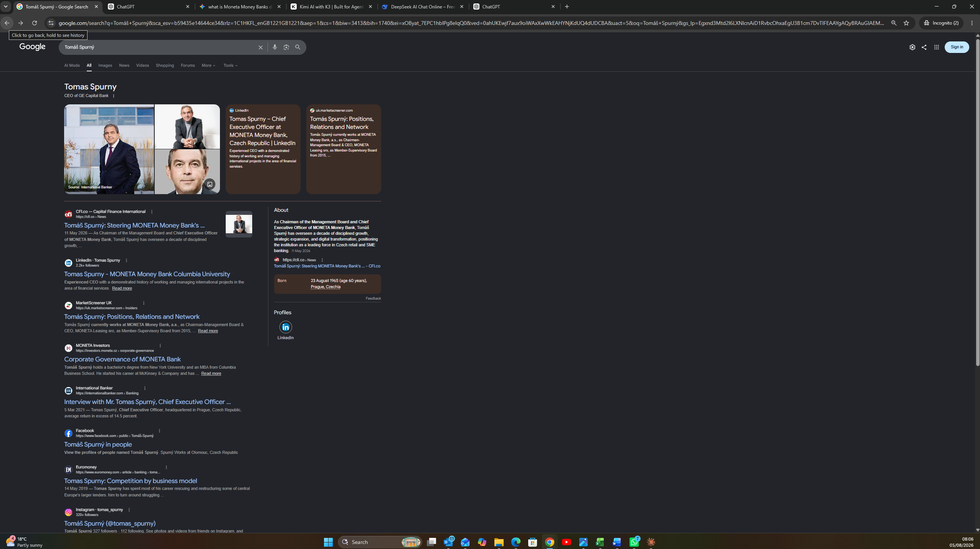Open the site information icon in address bar
This screenshot has height=549, width=980.
click(x=51, y=23)
